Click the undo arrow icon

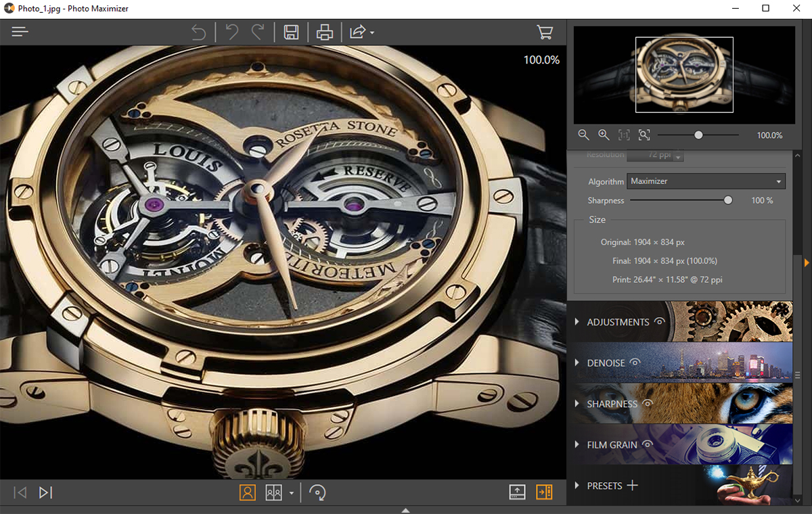232,32
